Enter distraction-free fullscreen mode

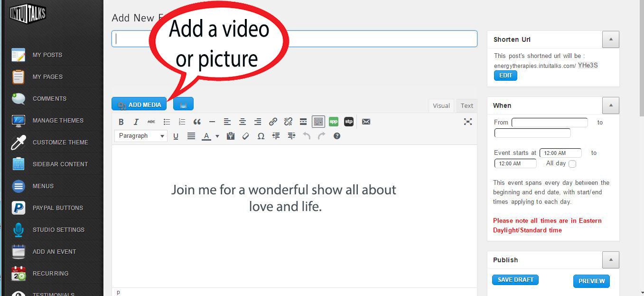468,122
